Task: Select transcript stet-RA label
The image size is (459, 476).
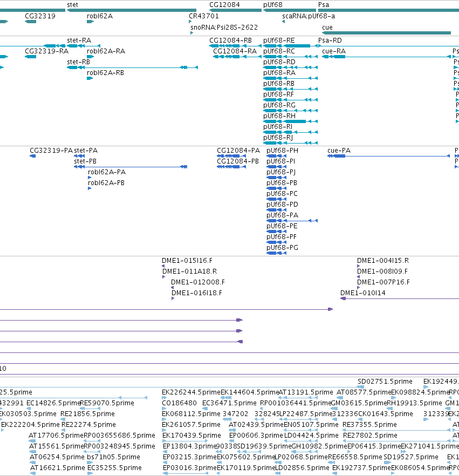Action: coord(79,40)
